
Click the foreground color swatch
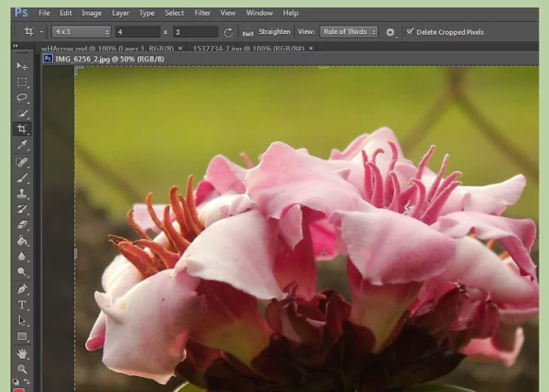click(x=19, y=389)
